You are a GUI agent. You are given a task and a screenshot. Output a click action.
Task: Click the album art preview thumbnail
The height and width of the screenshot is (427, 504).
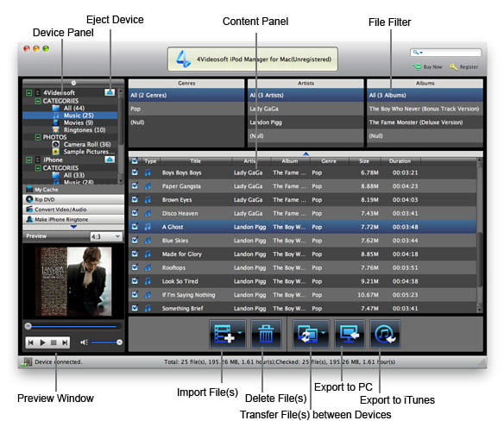[x=73, y=281]
